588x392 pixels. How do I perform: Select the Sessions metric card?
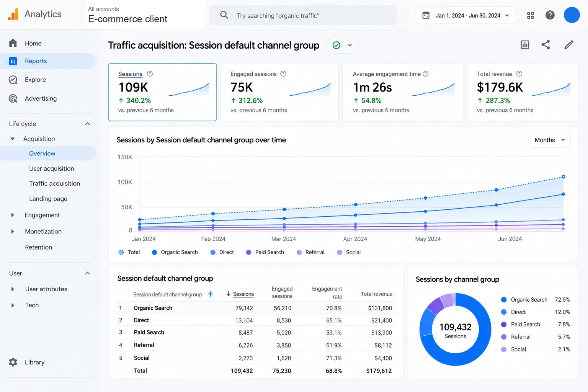[x=162, y=92]
